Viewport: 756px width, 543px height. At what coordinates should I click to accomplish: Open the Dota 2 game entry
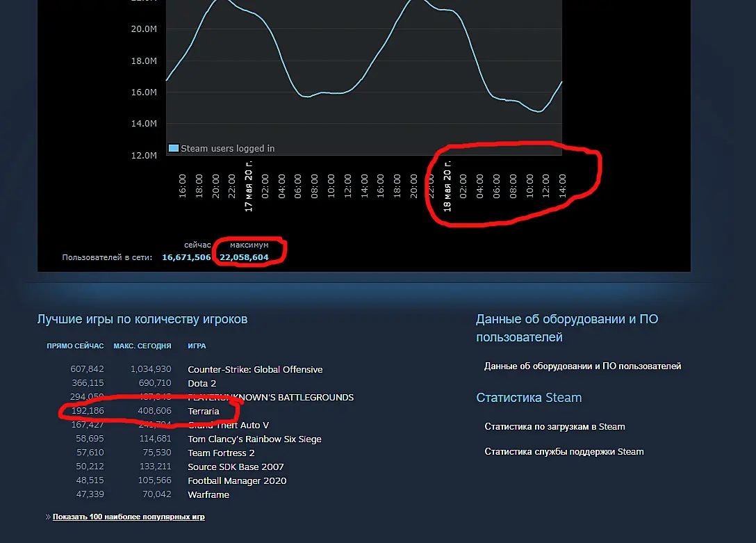(x=202, y=383)
